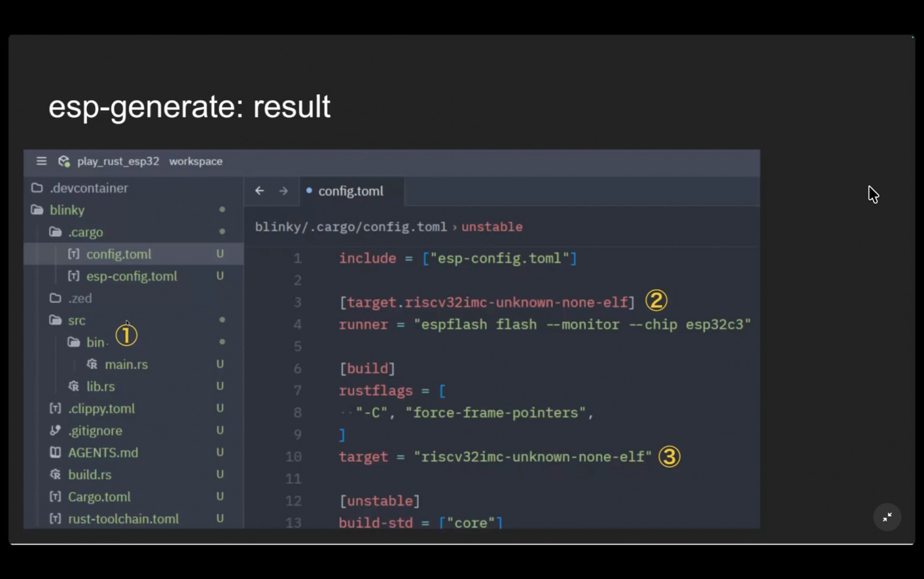This screenshot has width=924, height=579.
Task: Go back with the left arrow button
Action: click(259, 191)
